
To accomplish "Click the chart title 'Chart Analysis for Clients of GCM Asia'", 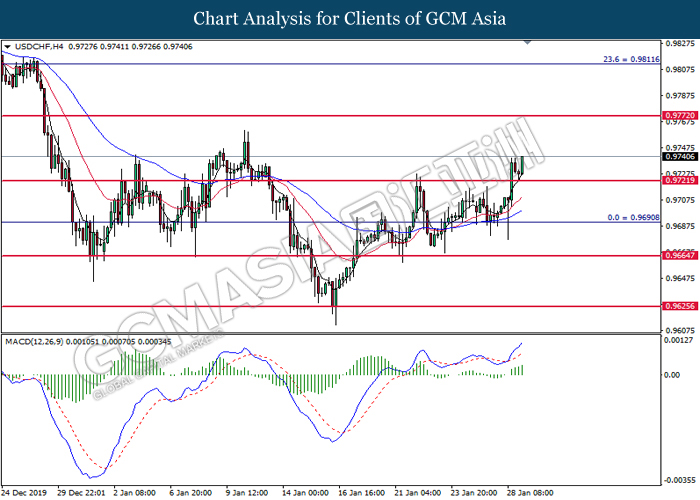I will (x=350, y=19).
